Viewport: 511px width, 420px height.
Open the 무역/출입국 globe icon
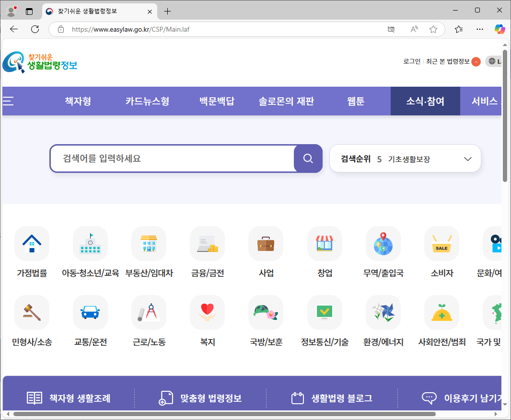[383, 243]
